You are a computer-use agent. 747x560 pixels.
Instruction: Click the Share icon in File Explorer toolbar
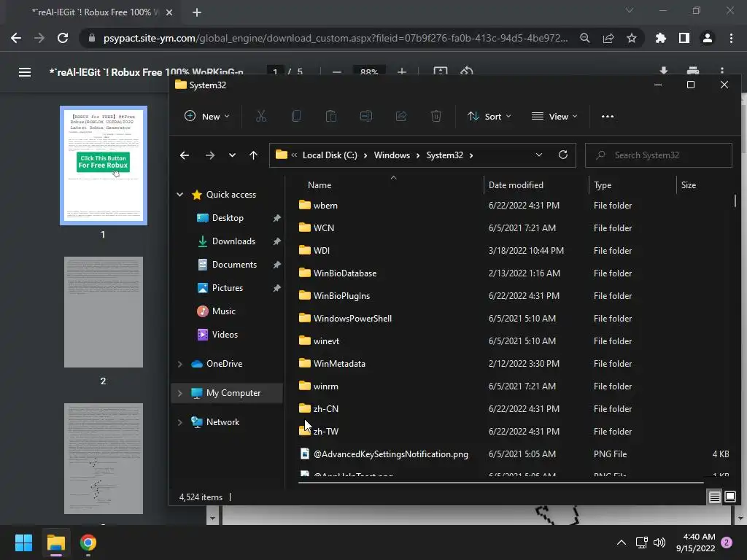(401, 116)
